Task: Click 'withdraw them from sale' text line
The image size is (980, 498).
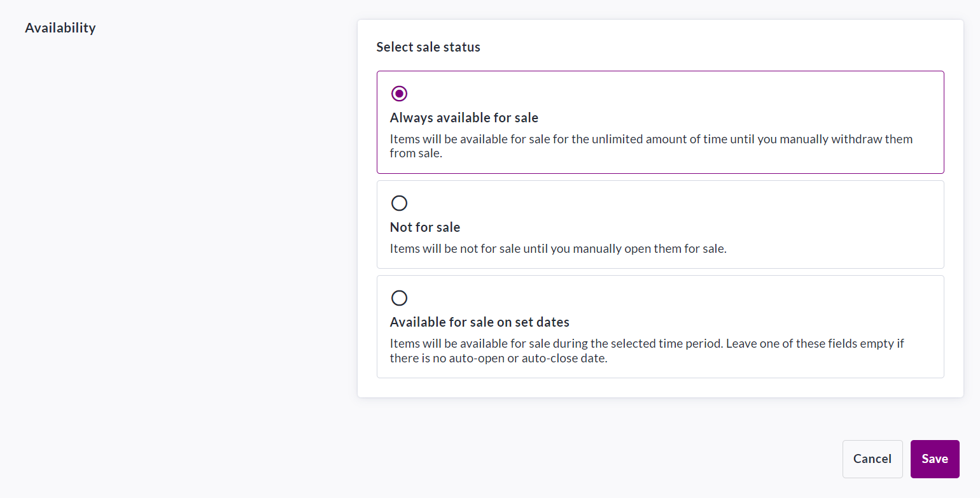Action: [416, 153]
